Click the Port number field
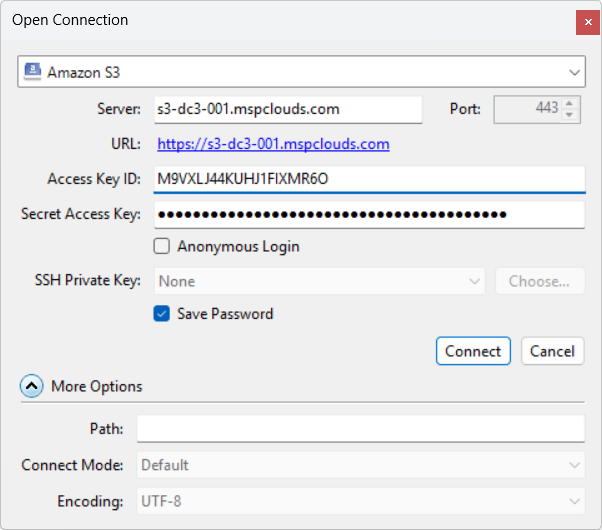 point(528,108)
